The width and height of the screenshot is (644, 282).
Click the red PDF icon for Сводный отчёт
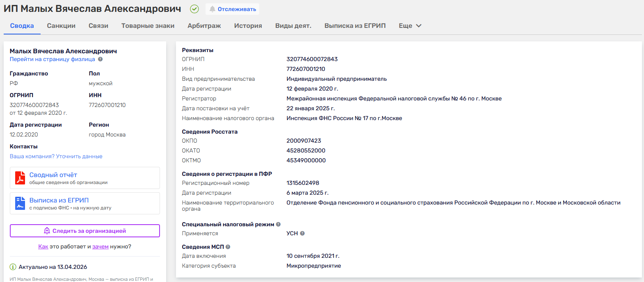point(20,178)
